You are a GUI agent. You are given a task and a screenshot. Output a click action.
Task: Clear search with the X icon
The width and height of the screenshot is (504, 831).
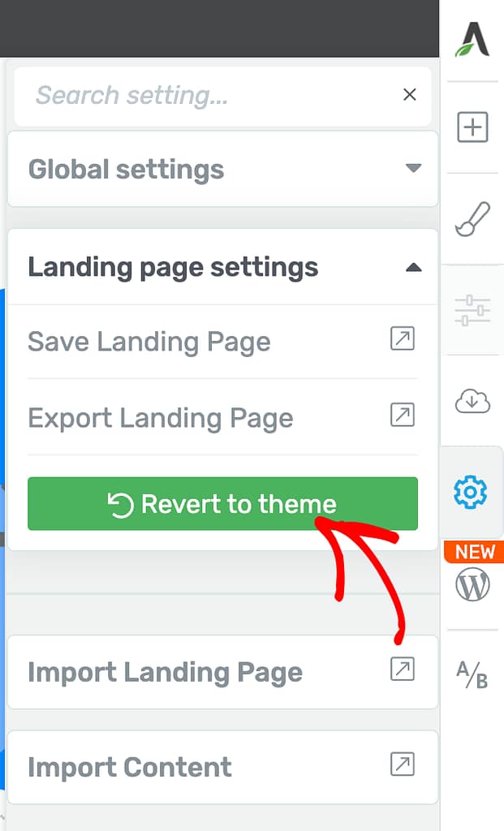pyautogui.click(x=409, y=95)
